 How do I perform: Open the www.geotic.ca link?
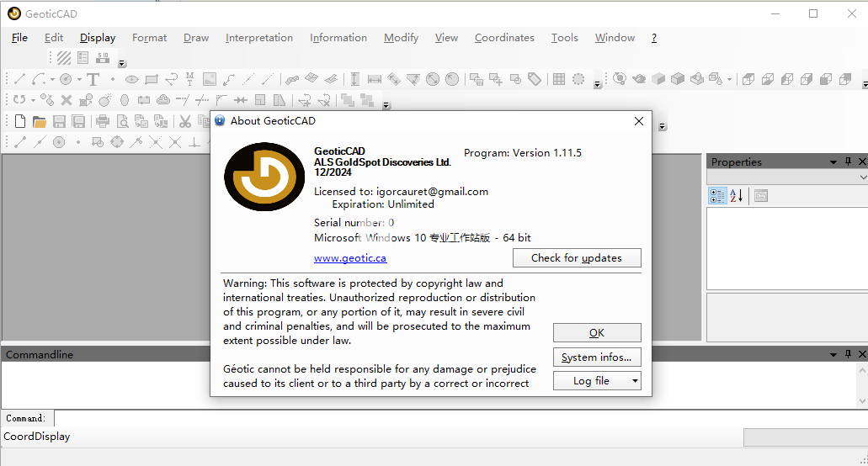[x=350, y=258]
